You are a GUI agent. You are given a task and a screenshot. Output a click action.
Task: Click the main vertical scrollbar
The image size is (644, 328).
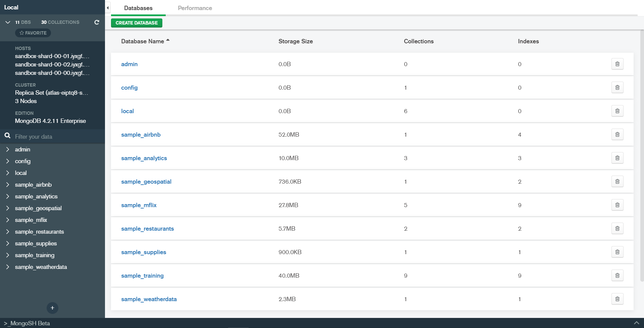(x=642, y=156)
